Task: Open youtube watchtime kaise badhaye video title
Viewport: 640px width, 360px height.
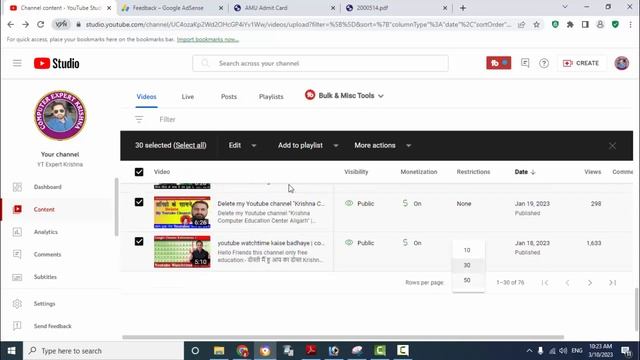Action: click(x=271, y=242)
